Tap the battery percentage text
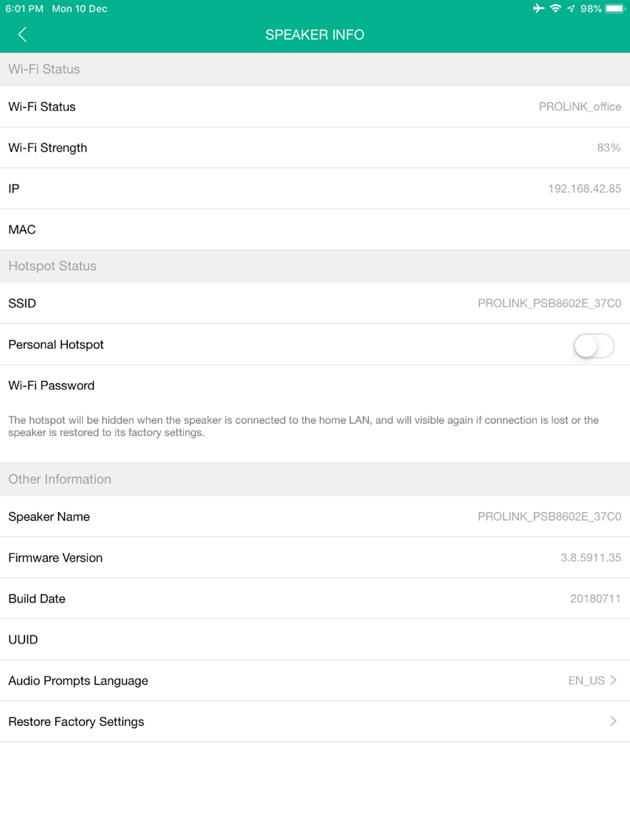 tap(591, 9)
